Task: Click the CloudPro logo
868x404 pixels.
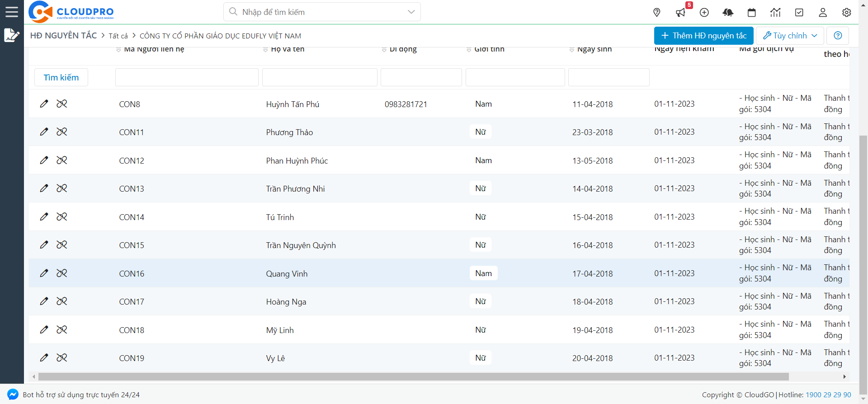Action: 71,12
